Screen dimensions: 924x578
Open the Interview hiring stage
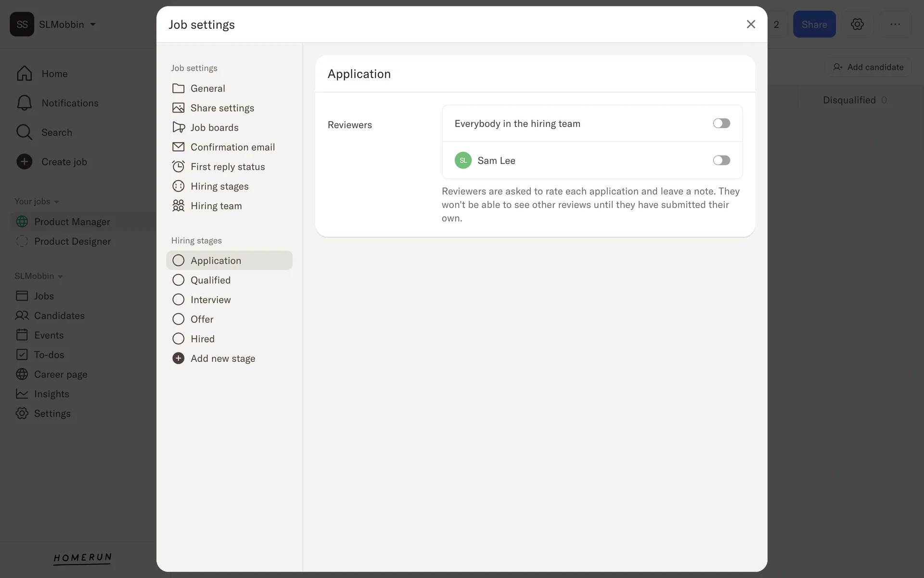[x=210, y=300]
